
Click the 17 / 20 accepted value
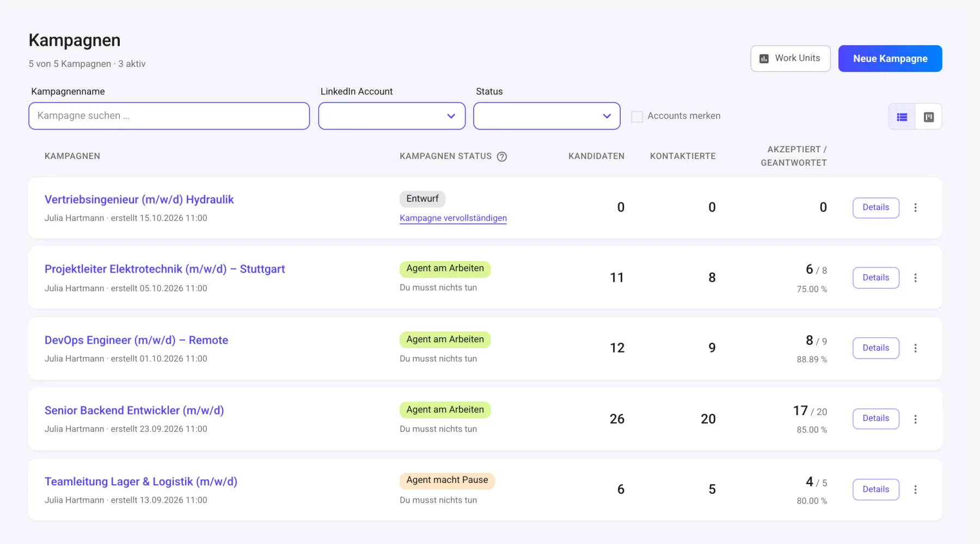(810, 411)
